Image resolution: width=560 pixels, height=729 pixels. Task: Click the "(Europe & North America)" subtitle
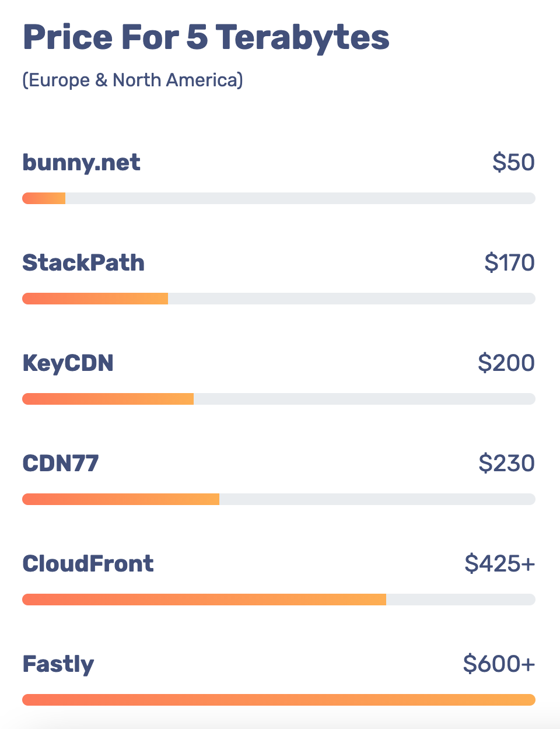coord(132,80)
